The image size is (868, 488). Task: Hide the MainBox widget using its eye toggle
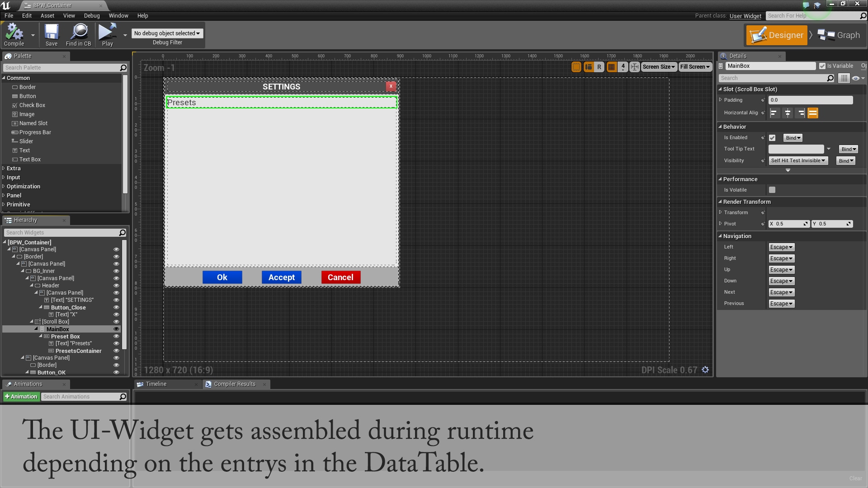coord(116,329)
